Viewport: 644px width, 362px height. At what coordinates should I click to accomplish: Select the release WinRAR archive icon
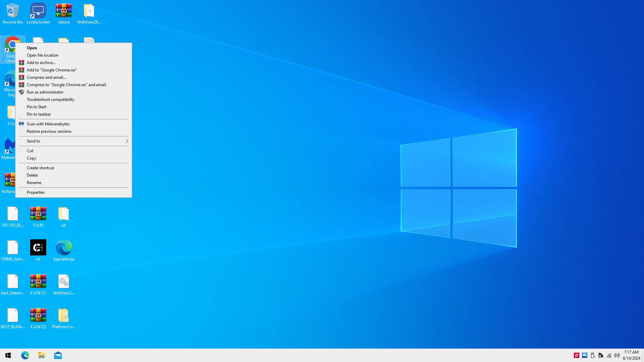(x=63, y=13)
